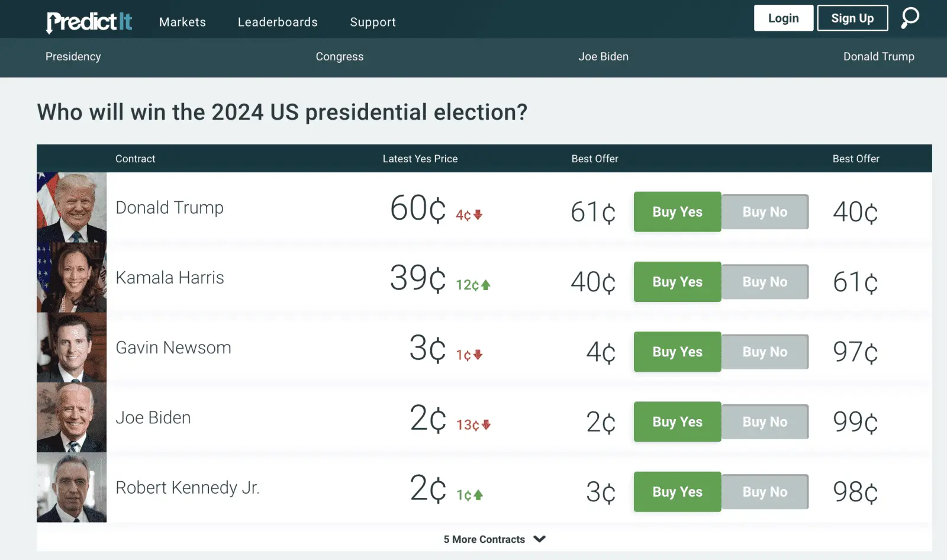The height and width of the screenshot is (560, 947).
Task: Click the PredictIt logo
Action: point(88,20)
